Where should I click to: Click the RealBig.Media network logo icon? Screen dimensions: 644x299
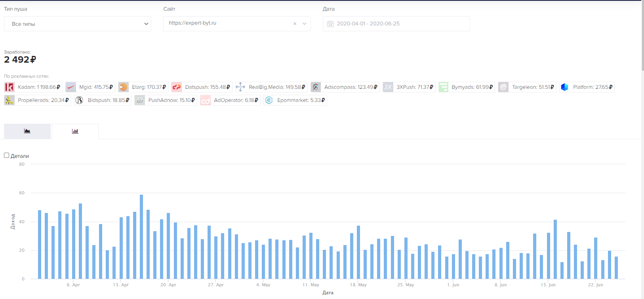240,87
